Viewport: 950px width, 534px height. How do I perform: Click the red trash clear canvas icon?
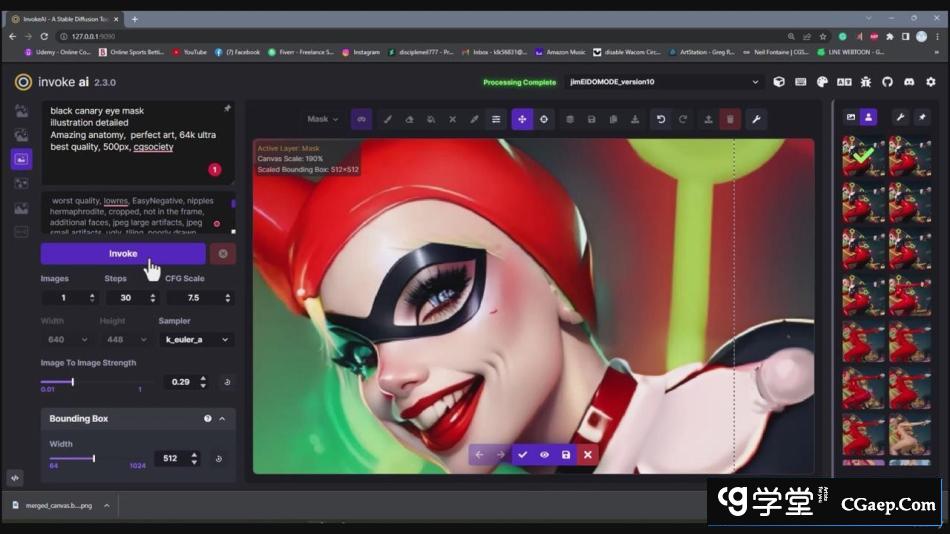pos(730,119)
